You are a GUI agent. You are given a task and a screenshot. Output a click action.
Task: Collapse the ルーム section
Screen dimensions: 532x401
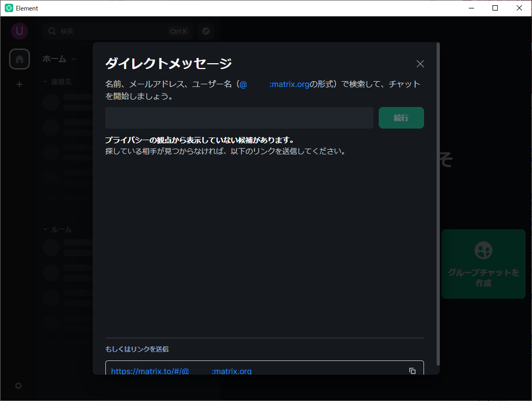pos(44,229)
